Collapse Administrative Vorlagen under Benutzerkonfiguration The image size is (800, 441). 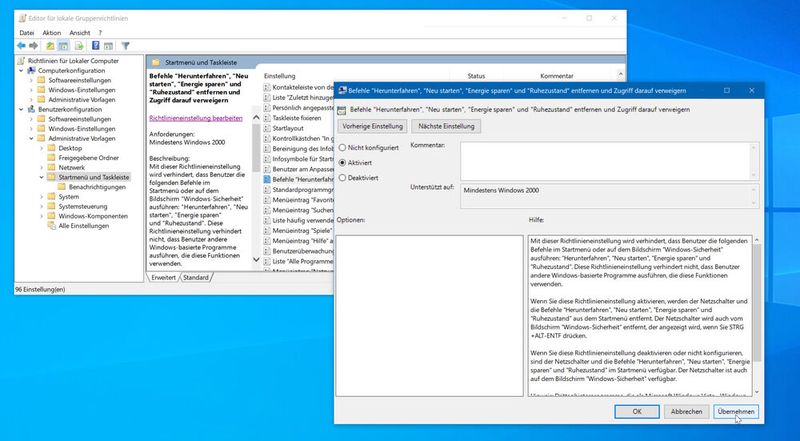[32, 138]
